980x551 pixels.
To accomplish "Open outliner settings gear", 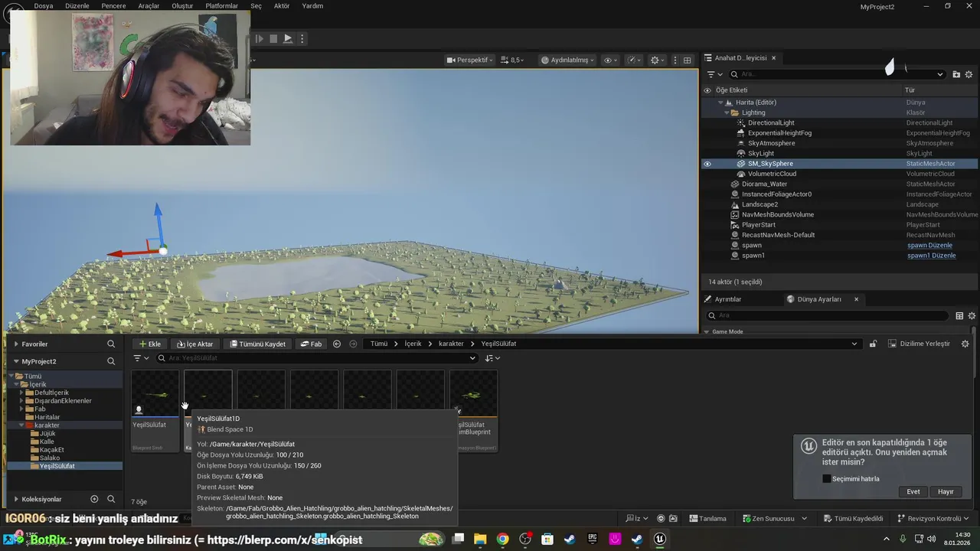I will [969, 74].
